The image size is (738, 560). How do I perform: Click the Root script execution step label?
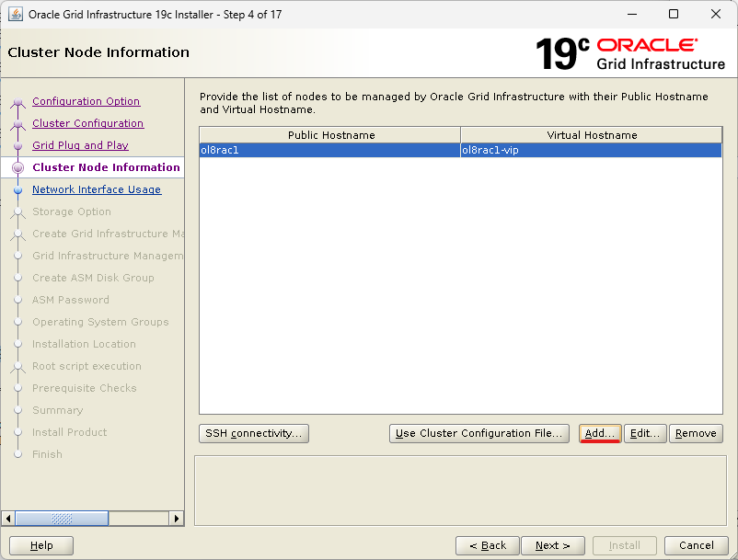click(x=86, y=366)
